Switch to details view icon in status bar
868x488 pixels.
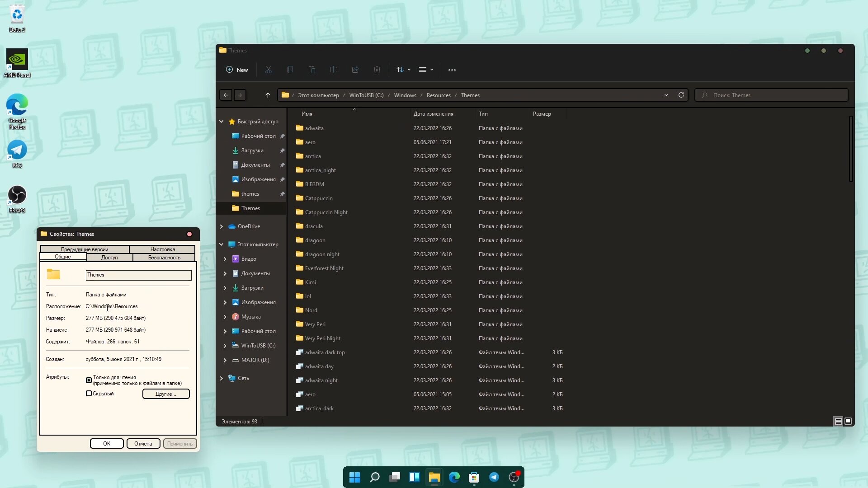point(838,421)
